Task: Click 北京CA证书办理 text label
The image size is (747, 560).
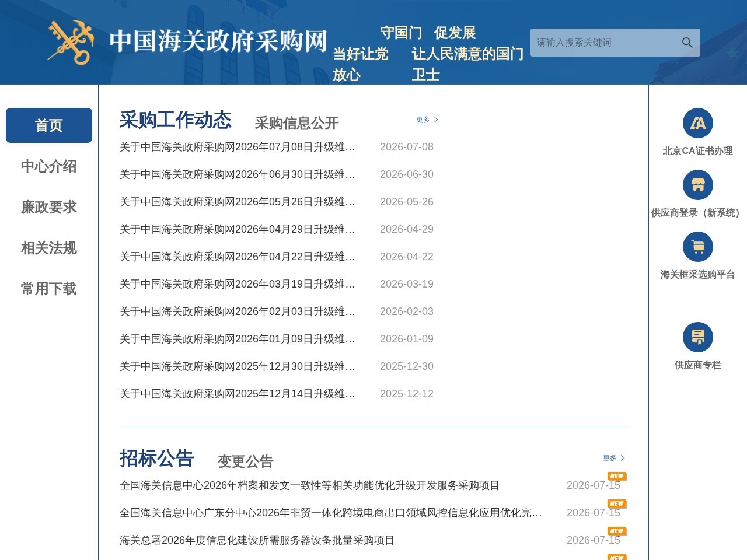Action: point(698,150)
